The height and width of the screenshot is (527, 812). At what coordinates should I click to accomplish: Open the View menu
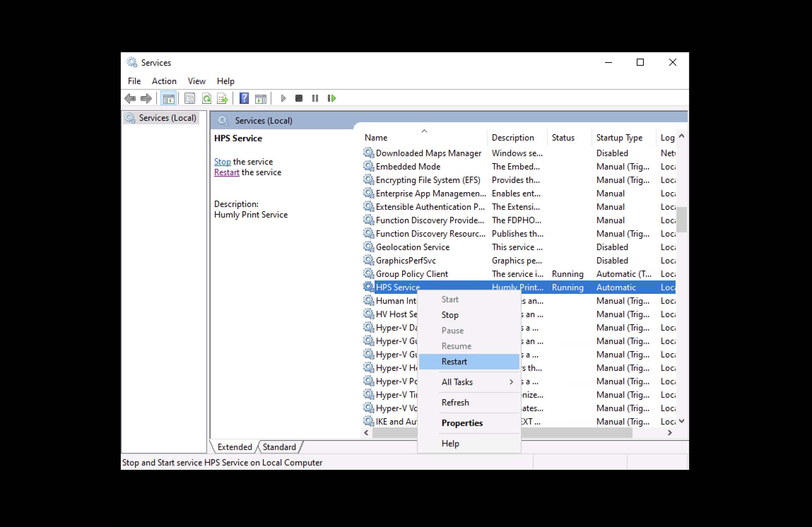pyautogui.click(x=196, y=81)
